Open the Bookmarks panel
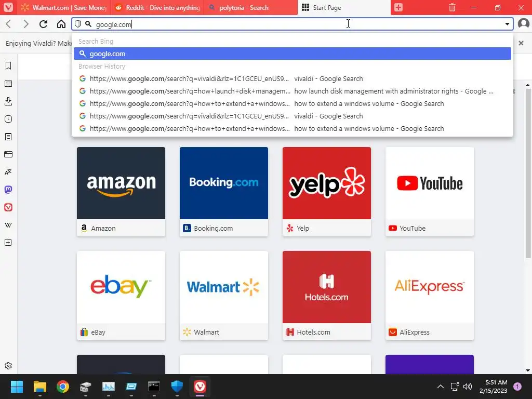 pyautogui.click(x=8, y=66)
